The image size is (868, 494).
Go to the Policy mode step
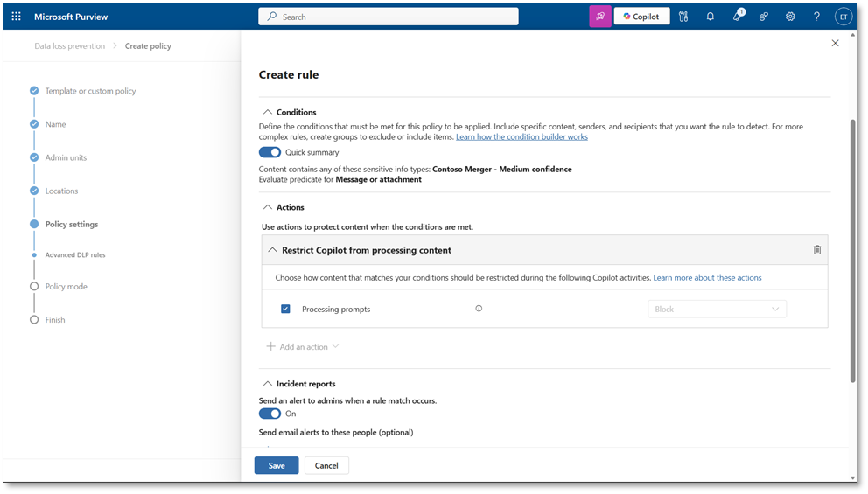(66, 287)
